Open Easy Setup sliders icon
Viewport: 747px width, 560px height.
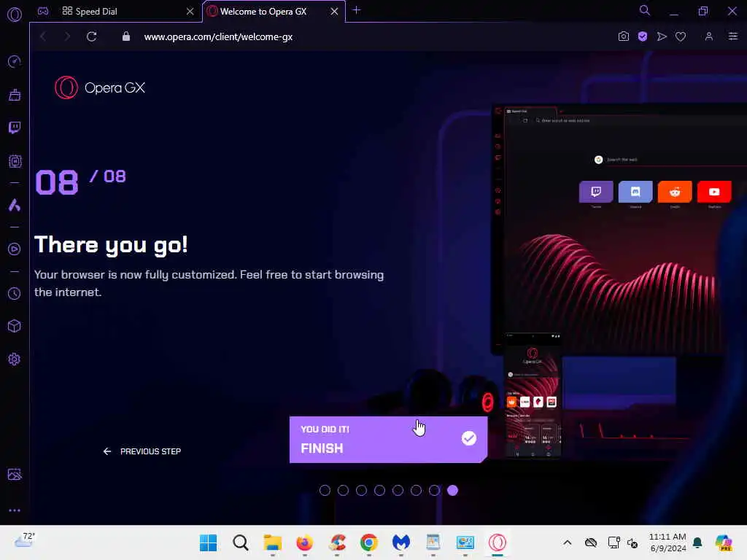pos(732,36)
